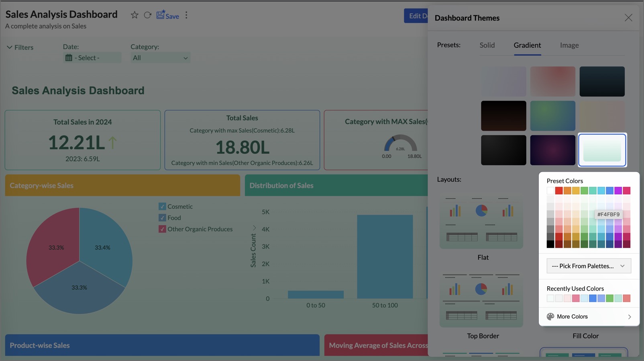644x361 pixels.
Task: Click the Edit Design button
Action: click(x=416, y=16)
